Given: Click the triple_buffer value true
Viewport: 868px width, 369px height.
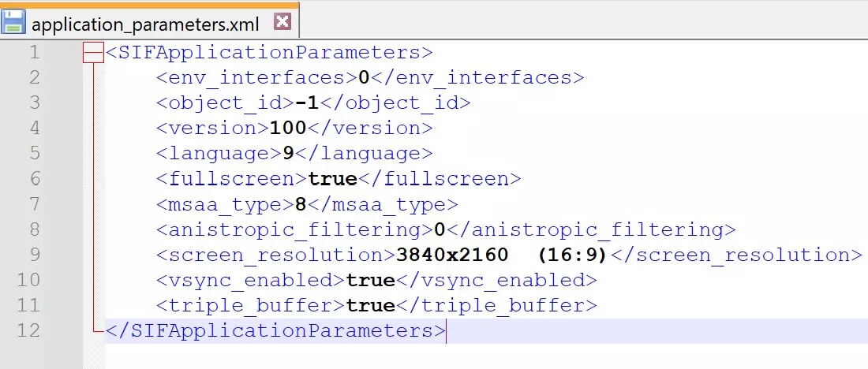Looking at the screenshot, I should point(370,305).
